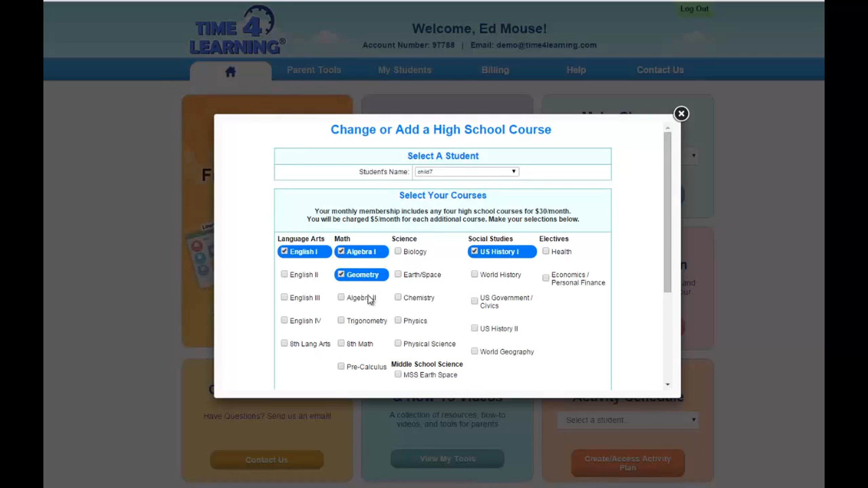Uncheck US History I course
Image resolution: width=868 pixels, height=488 pixels.
[x=475, y=251]
